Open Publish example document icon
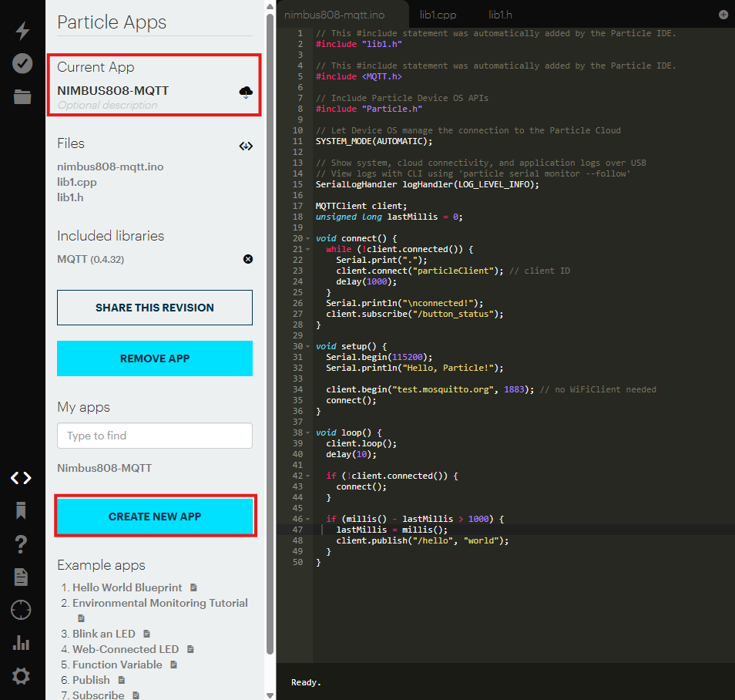This screenshot has height=700, width=735. [122, 680]
